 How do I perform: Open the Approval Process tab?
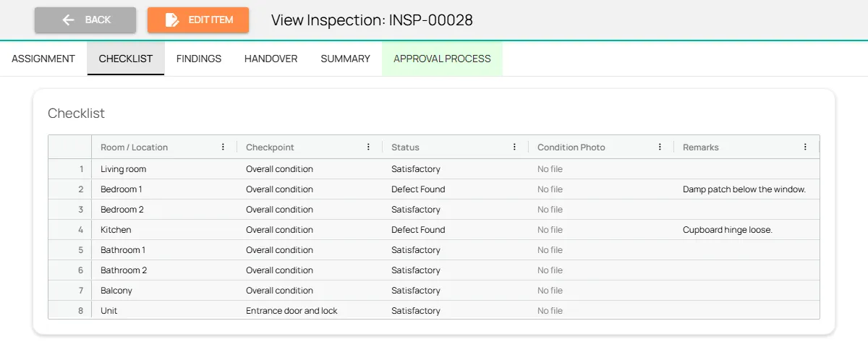point(442,59)
